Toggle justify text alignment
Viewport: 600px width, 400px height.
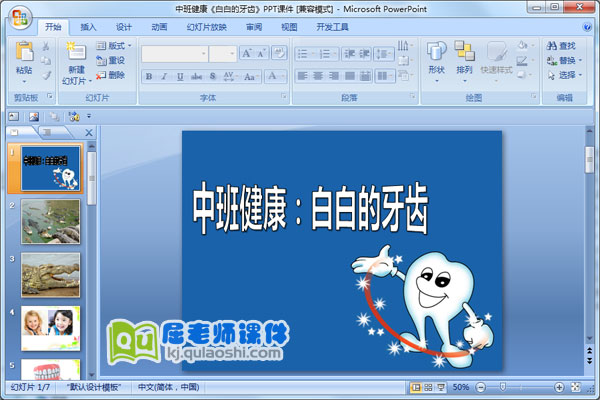point(349,76)
